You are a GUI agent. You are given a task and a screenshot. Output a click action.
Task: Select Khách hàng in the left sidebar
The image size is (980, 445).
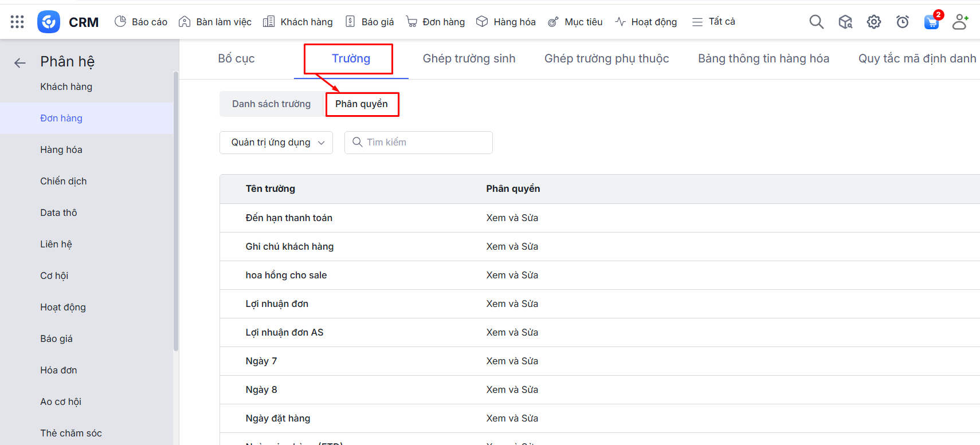[66, 87]
